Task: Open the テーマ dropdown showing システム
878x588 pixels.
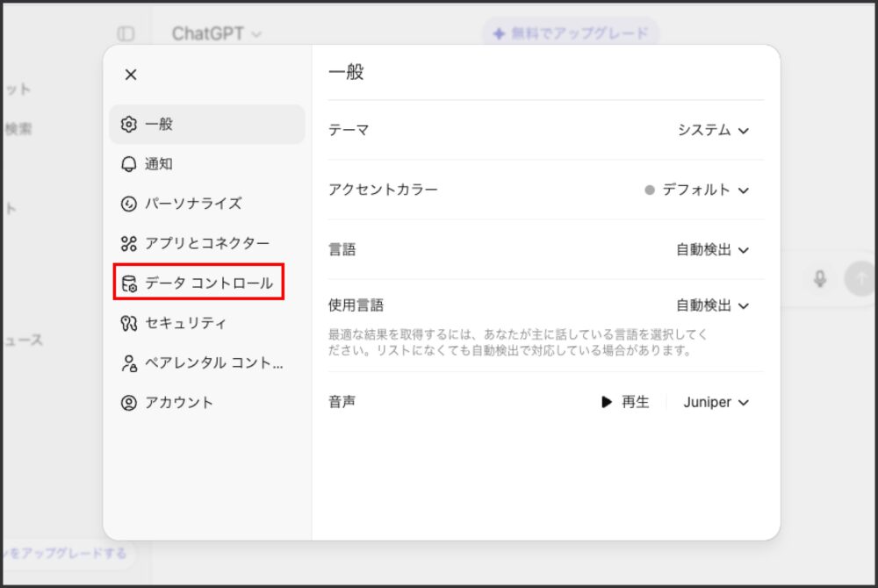Action: click(x=713, y=130)
